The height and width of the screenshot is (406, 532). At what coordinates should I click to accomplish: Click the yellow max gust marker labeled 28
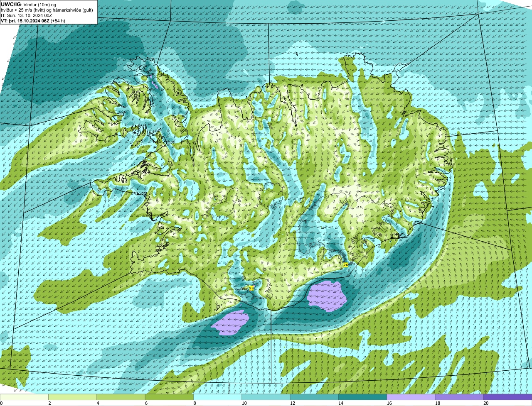[x=251, y=288]
